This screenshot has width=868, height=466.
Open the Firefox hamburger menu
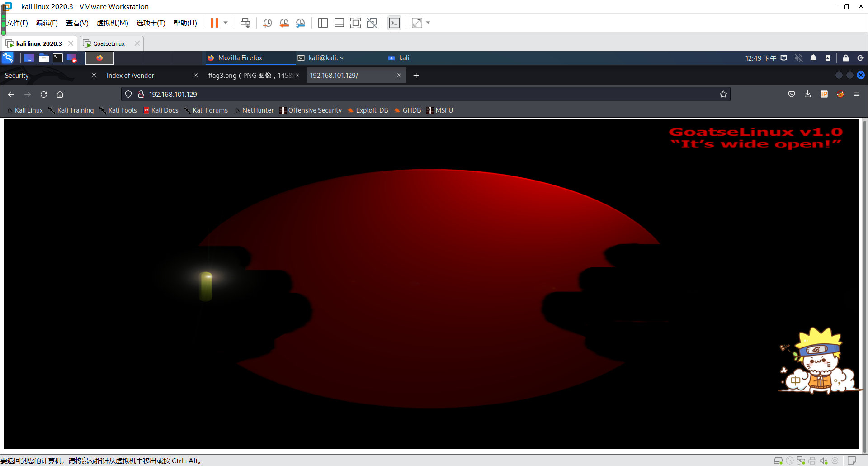click(x=857, y=94)
